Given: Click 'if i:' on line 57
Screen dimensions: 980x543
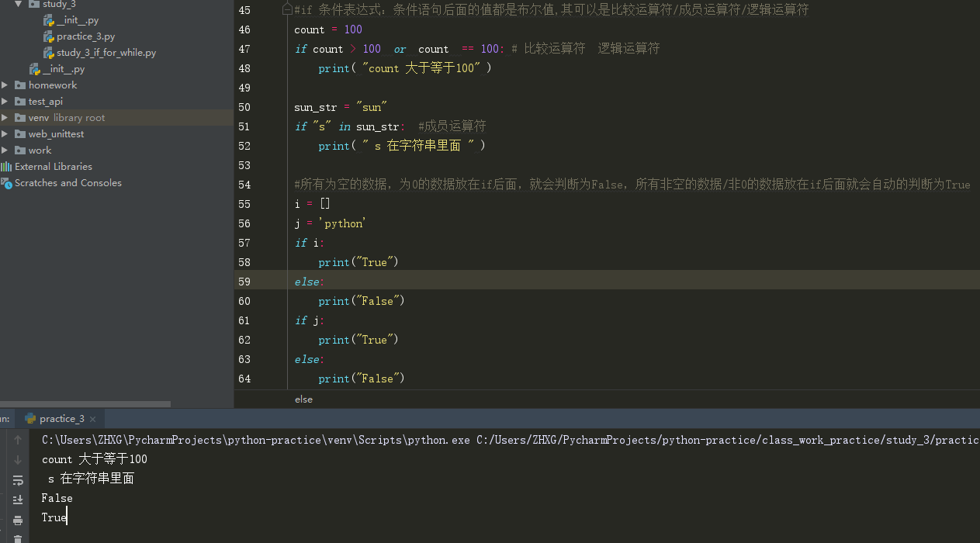Looking at the screenshot, I should 310,243.
